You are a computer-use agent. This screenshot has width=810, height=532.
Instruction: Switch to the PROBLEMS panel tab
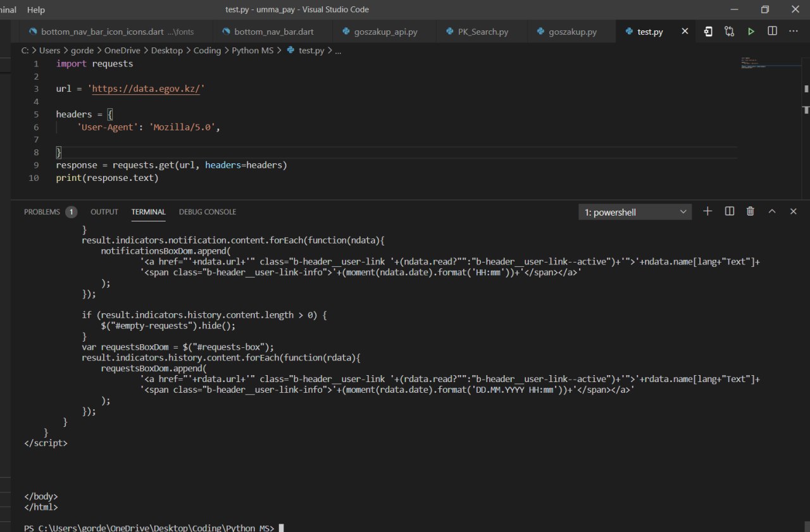[x=42, y=212]
